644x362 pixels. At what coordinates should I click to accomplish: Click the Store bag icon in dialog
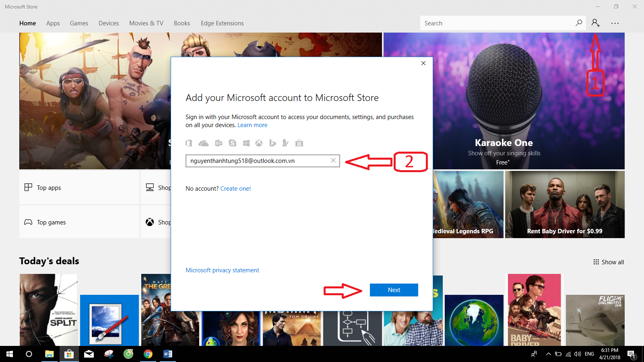point(299,143)
